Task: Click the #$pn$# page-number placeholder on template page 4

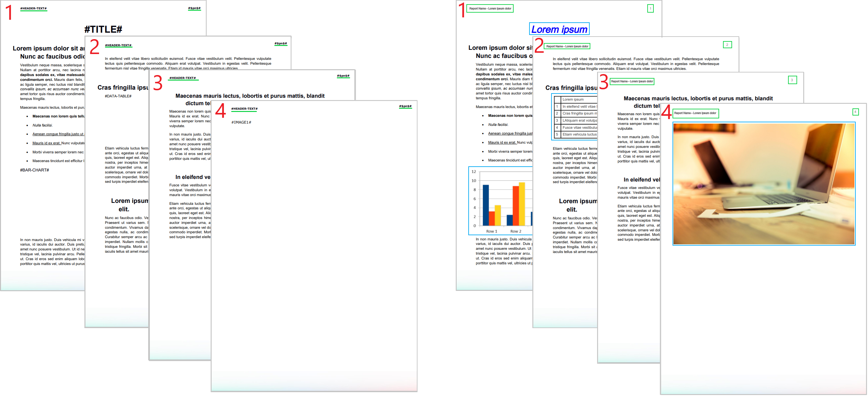Action: click(405, 106)
